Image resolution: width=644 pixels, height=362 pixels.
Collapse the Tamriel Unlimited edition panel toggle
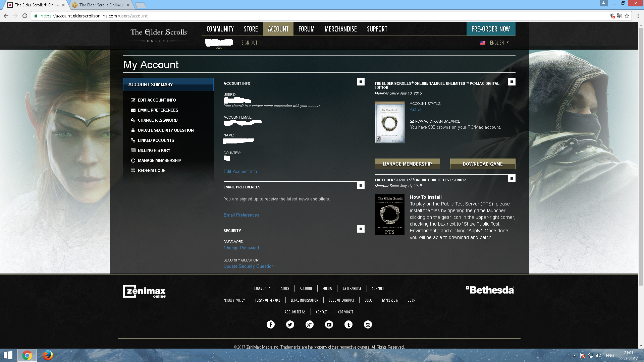[512, 82]
